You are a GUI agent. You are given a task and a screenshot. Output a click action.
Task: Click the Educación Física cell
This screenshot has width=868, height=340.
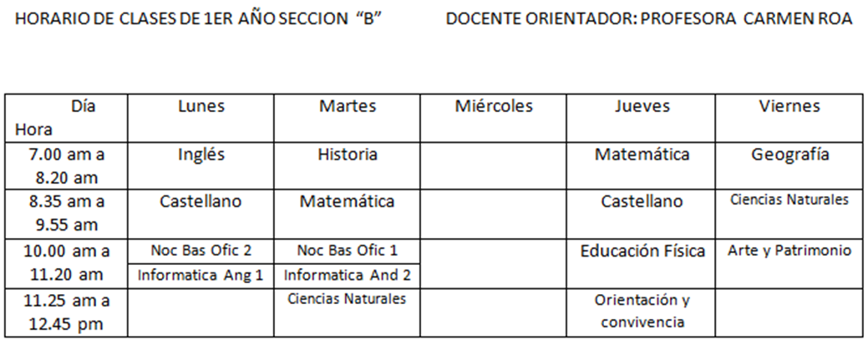641,264
